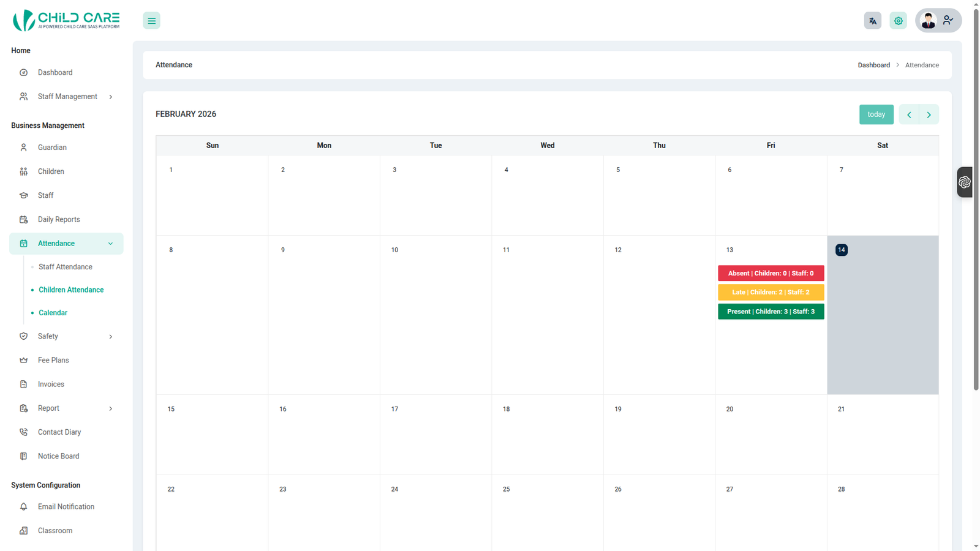
Task: Click the Invoices document icon
Action: (23, 384)
